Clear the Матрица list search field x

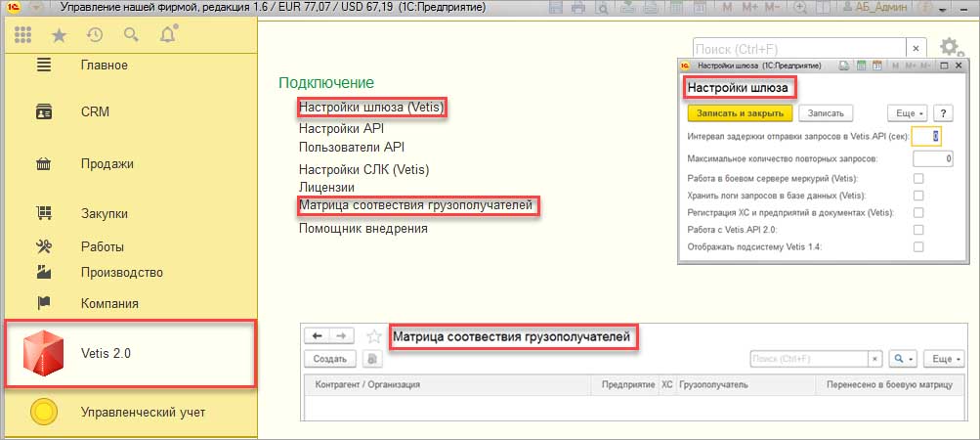click(x=875, y=359)
